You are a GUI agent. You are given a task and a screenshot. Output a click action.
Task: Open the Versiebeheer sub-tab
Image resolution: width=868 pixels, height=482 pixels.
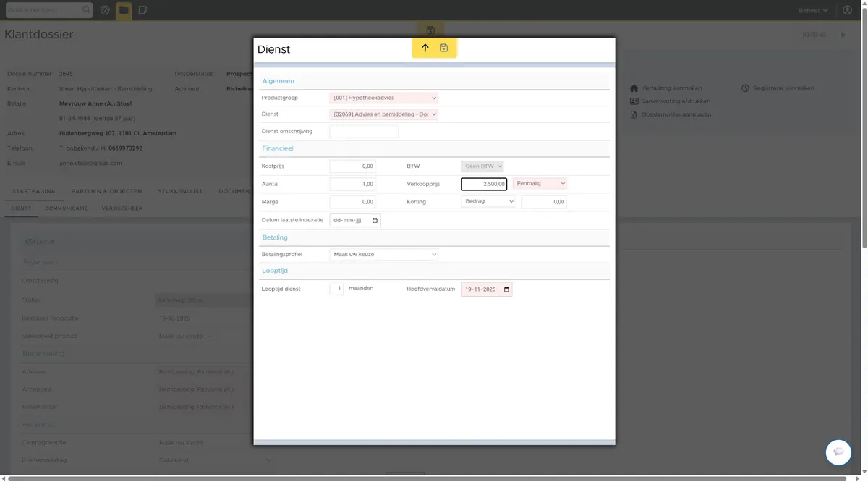pos(122,208)
